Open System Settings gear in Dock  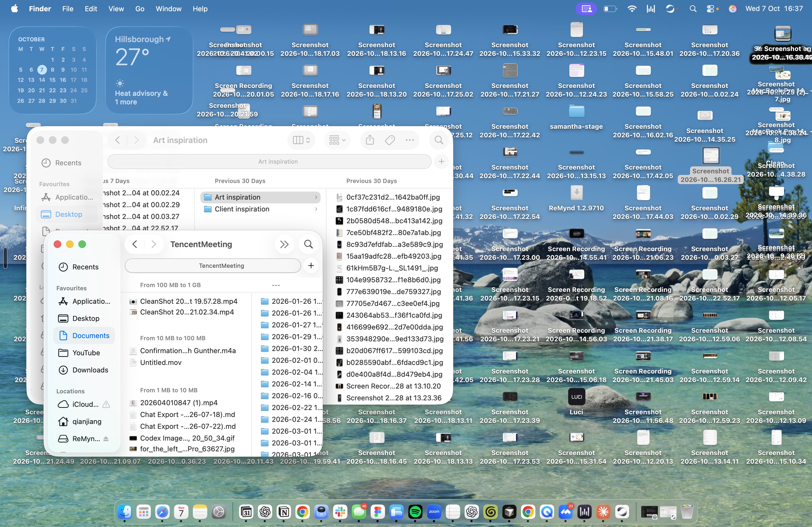219,512
